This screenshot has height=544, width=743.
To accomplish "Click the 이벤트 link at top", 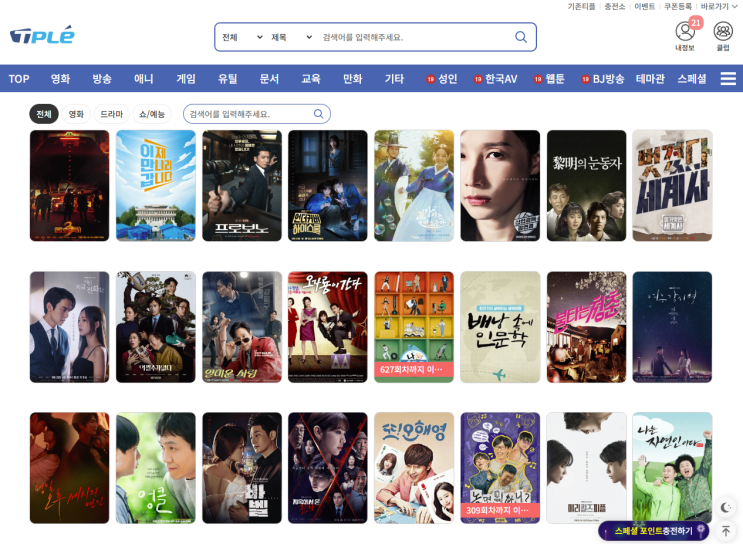I will click(644, 6).
